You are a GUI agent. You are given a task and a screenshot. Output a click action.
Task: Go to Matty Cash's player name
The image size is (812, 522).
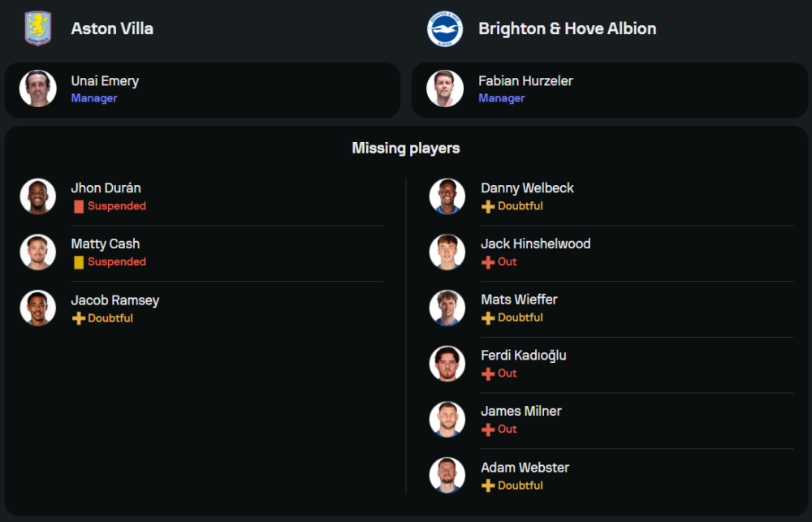(x=106, y=244)
